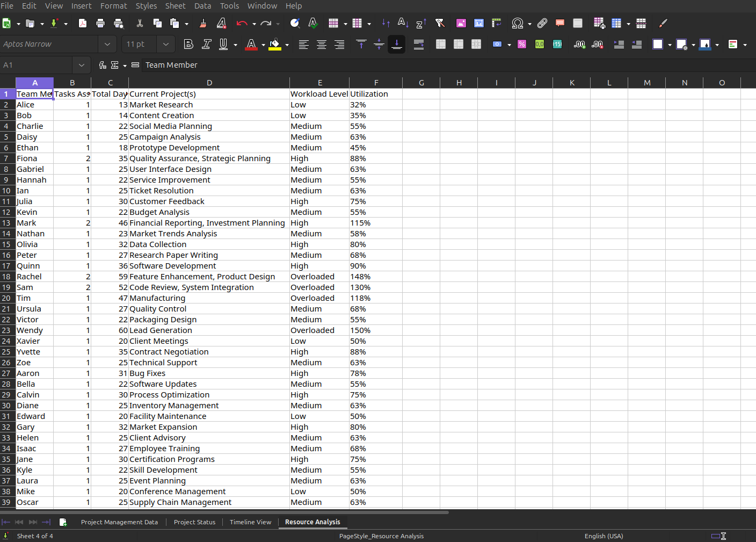
Task: Toggle italic formatting
Action: [206, 44]
